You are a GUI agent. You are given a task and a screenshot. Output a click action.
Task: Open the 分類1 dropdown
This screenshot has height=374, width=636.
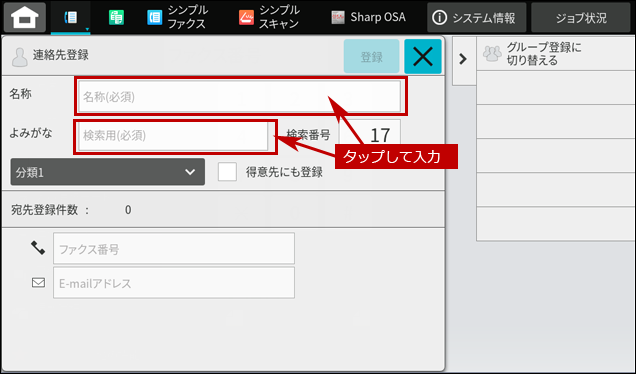(107, 172)
